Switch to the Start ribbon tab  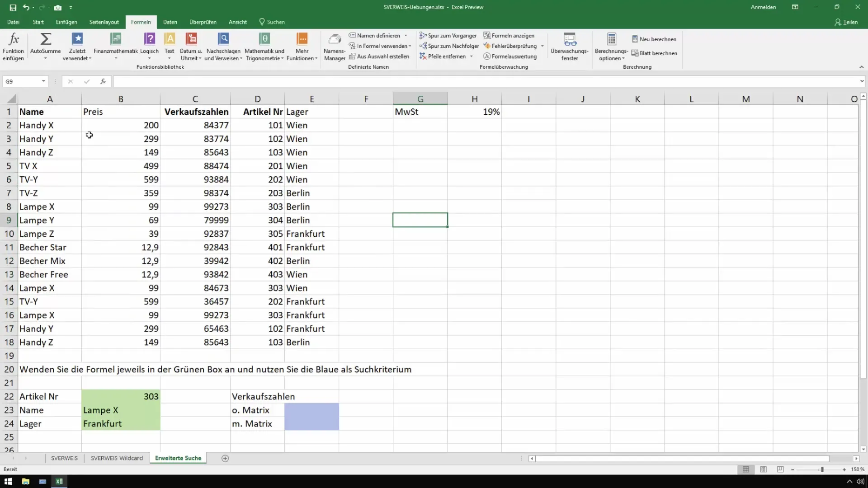point(38,22)
